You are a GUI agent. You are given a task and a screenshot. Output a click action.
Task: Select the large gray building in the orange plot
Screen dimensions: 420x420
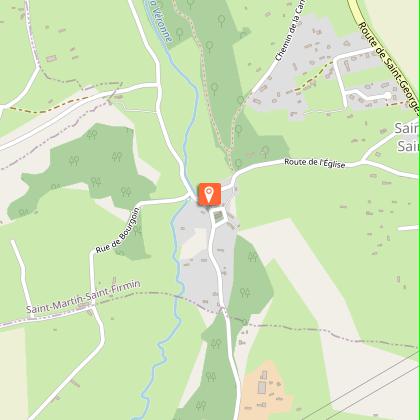[x=262, y=388]
